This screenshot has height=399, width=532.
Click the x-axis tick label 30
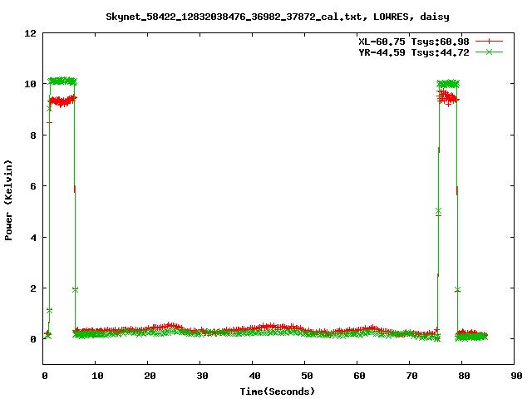click(202, 376)
